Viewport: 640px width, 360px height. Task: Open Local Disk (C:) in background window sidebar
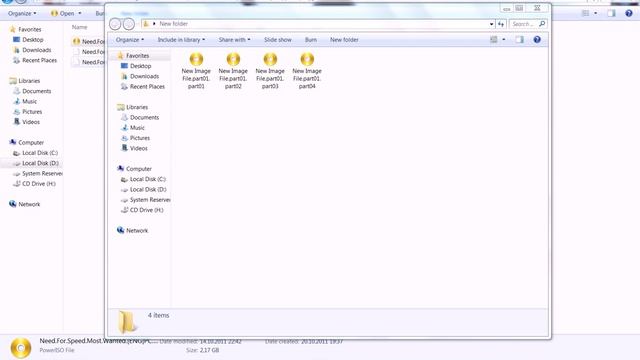36,153
